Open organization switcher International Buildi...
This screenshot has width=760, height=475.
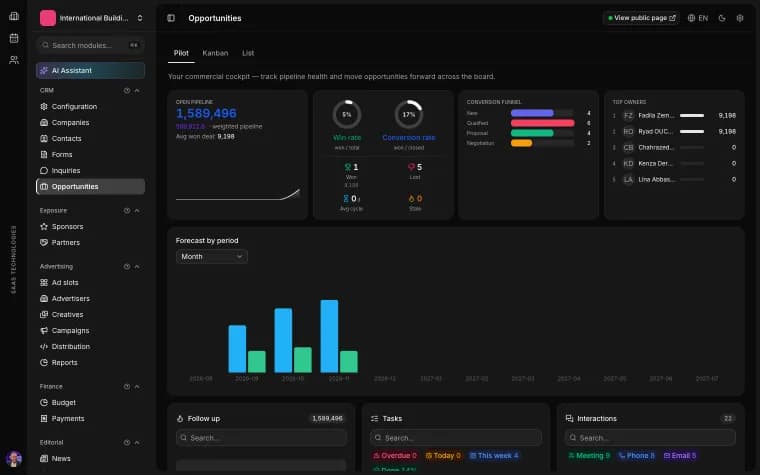(91, 18)
